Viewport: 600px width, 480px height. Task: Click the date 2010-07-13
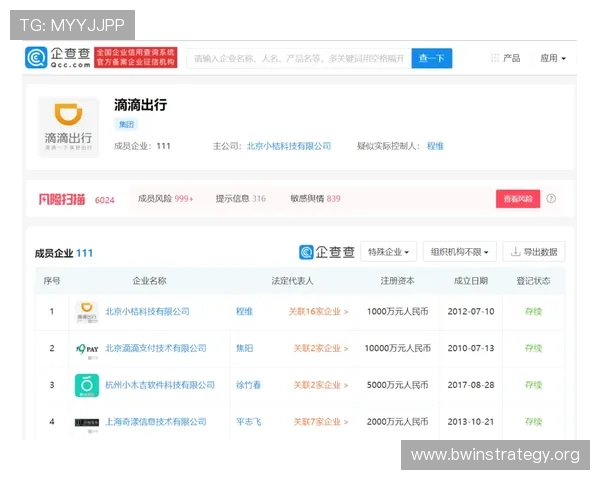point(471,348)
